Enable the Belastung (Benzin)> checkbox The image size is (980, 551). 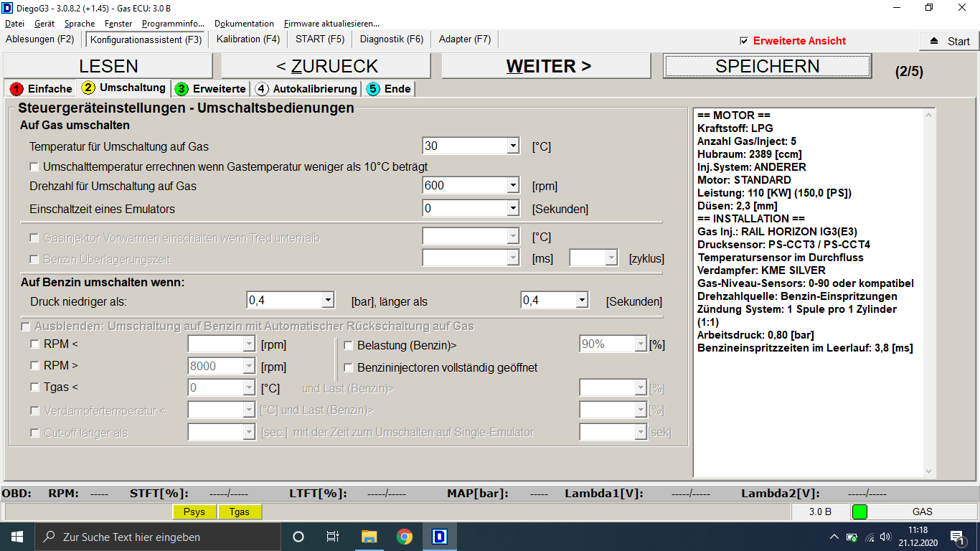[349, 345]
